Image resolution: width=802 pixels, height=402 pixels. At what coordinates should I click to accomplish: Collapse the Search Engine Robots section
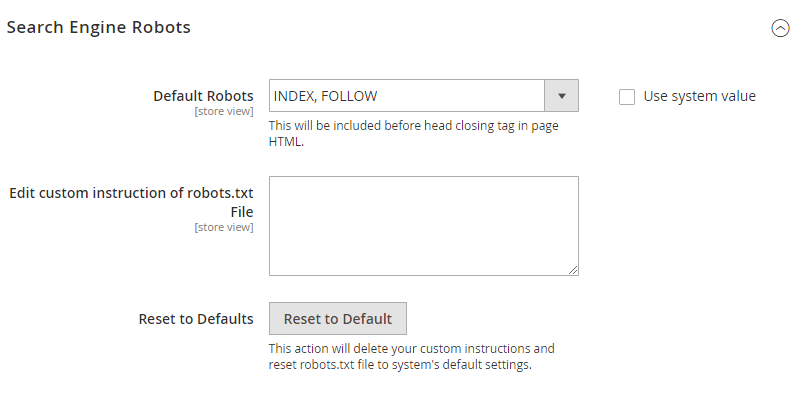click(780, 28)
